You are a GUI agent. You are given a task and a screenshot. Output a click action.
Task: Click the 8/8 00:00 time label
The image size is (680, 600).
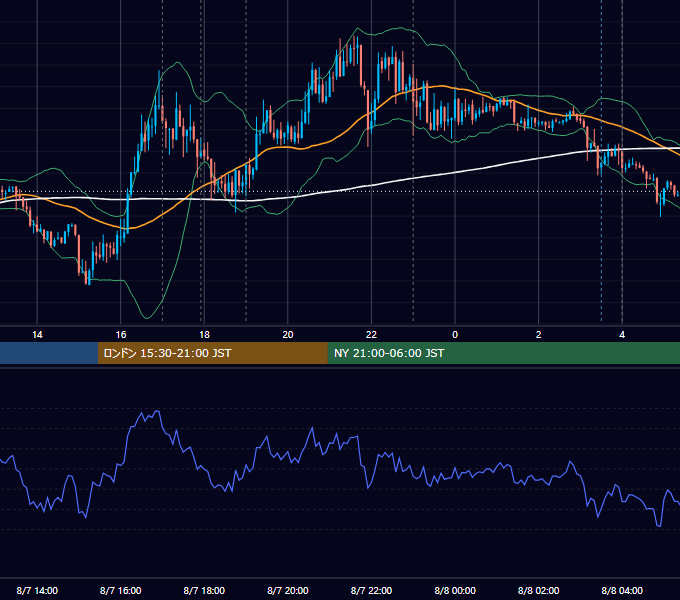tap(455, 590)
